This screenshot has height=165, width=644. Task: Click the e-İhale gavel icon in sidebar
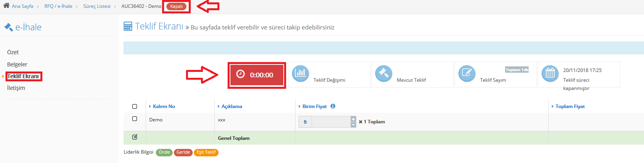coord(9,27)
